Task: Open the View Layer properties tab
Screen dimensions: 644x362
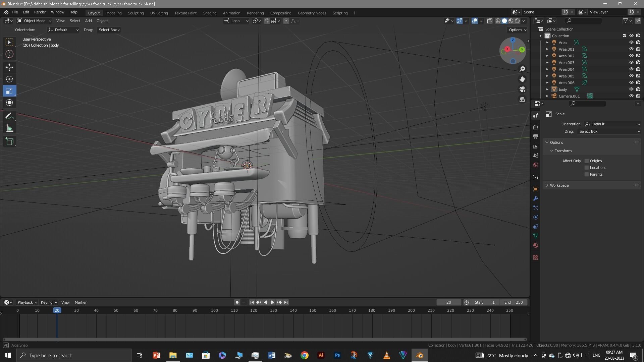Action: coord(536,146)
